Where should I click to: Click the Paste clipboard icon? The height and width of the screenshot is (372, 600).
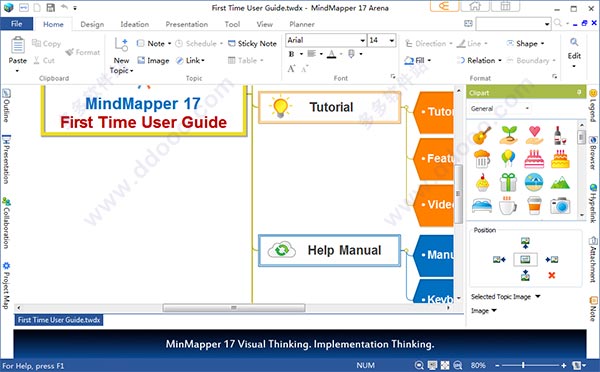18,45
